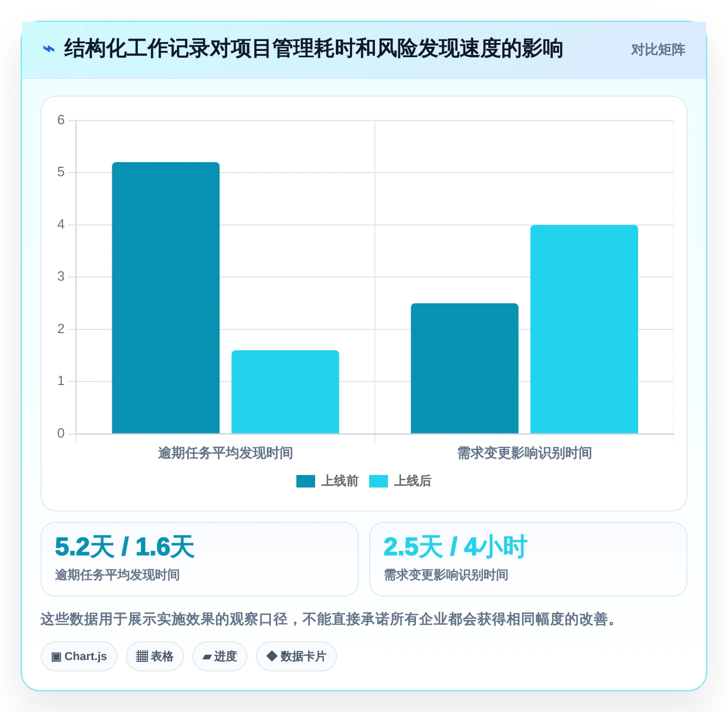Click the parallelogram icon in 进度 chip
This screenshot has width=728, height=712.
207,657
